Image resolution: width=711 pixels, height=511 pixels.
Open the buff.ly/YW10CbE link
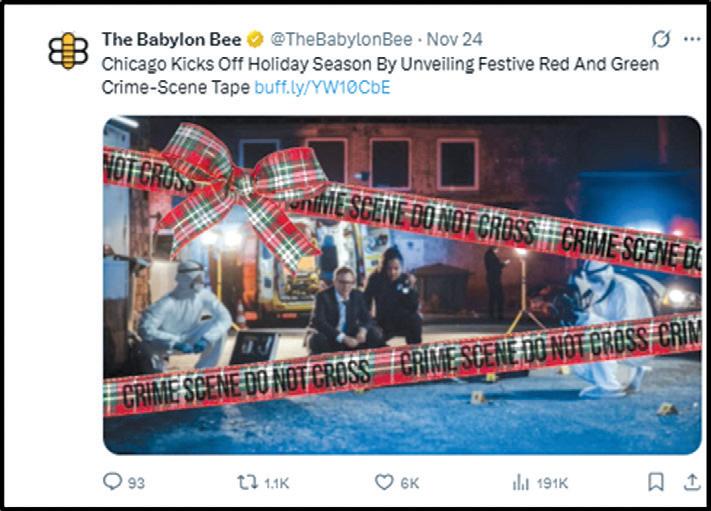(x=322, y=87)
